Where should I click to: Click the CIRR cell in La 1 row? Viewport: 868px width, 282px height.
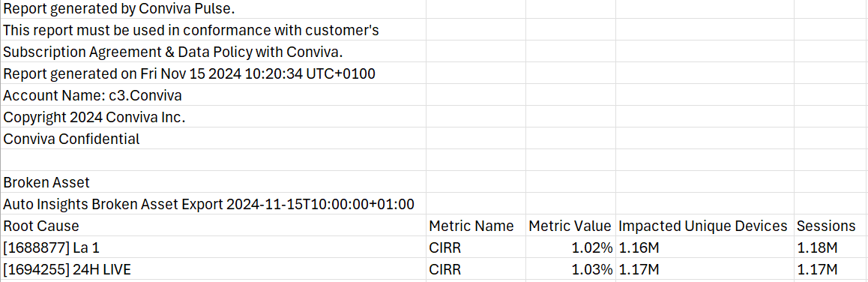pos(475,247)
